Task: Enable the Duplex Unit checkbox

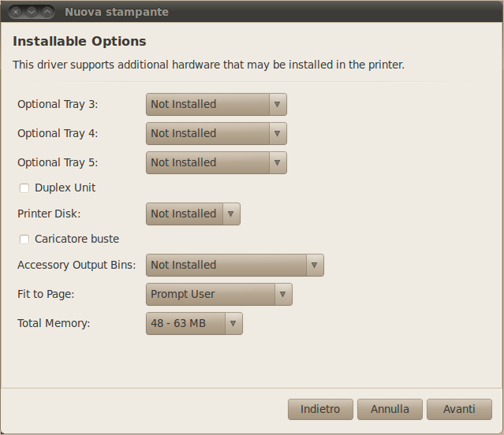Action: click(x=24, y=188)
